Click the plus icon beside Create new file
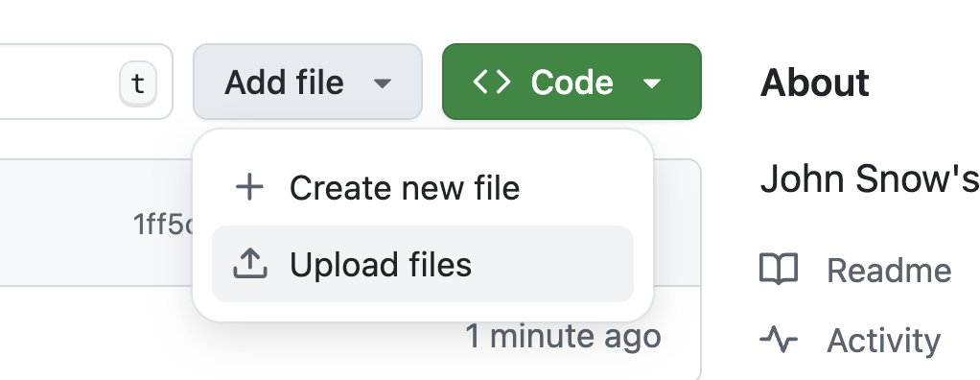Screen dimensions: 980x380 250,187
